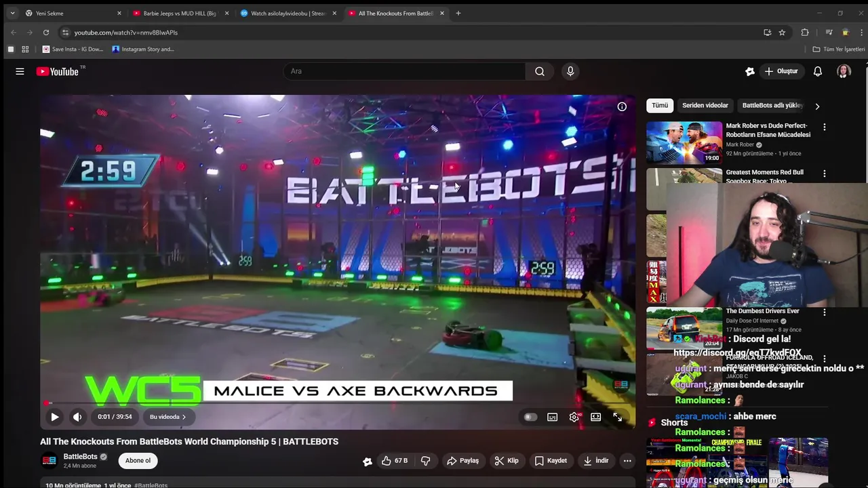Subscribe with Abone ol button
The height and width of the screenshot is (488, 868).
(138, 461)
